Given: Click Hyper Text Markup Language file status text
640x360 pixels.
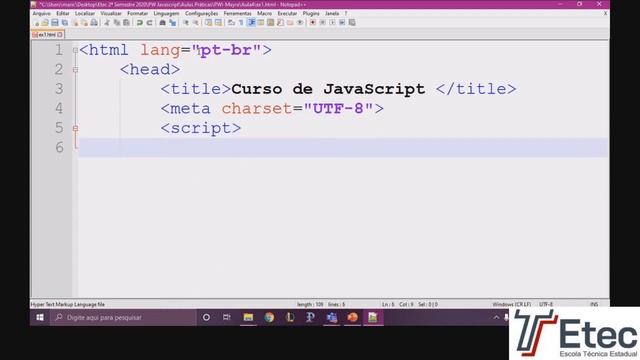Looking at the screenshot, I should click(68, 304).
